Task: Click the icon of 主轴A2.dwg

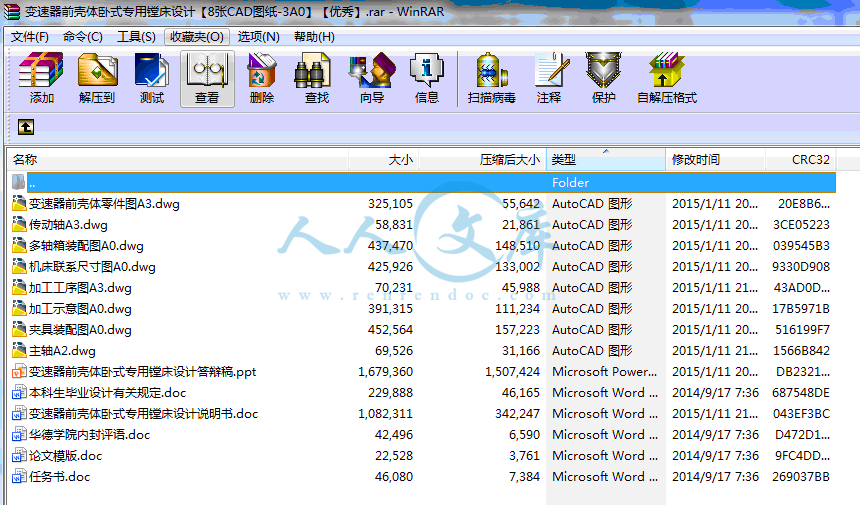Action: point(19,350)
